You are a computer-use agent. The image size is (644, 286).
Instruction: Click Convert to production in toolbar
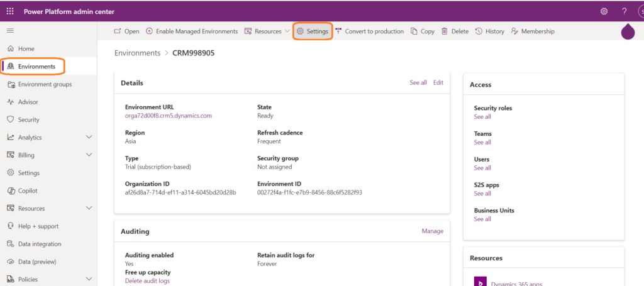pos(369,31)
